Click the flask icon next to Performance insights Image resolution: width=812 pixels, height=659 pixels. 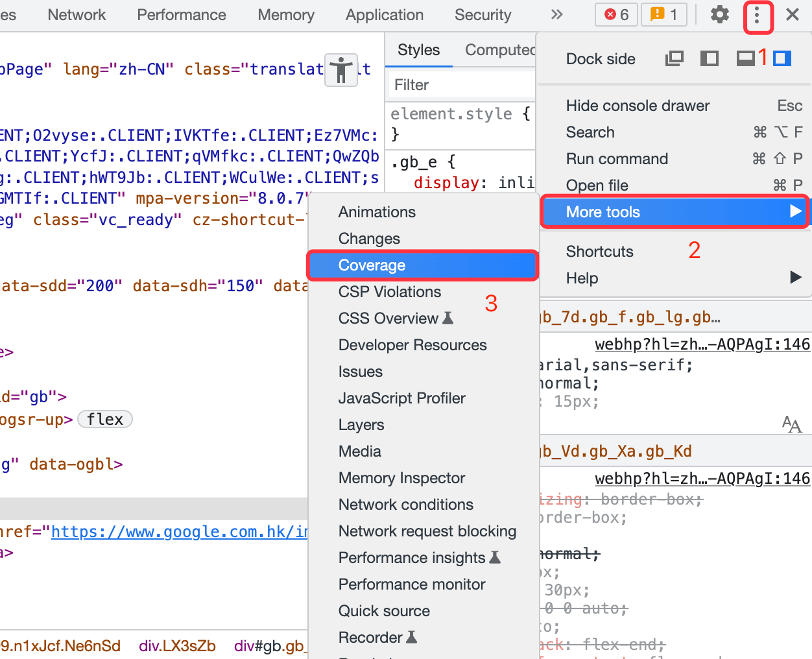pos(495,557)
